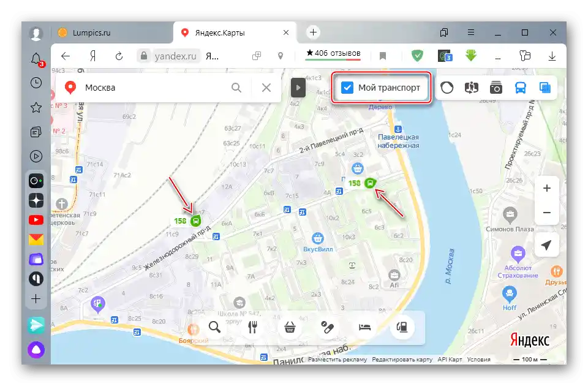Image resolution: width=588 pixels, height=386 pixels.
Task: Open the browser profile avatar
Action: 36,33
